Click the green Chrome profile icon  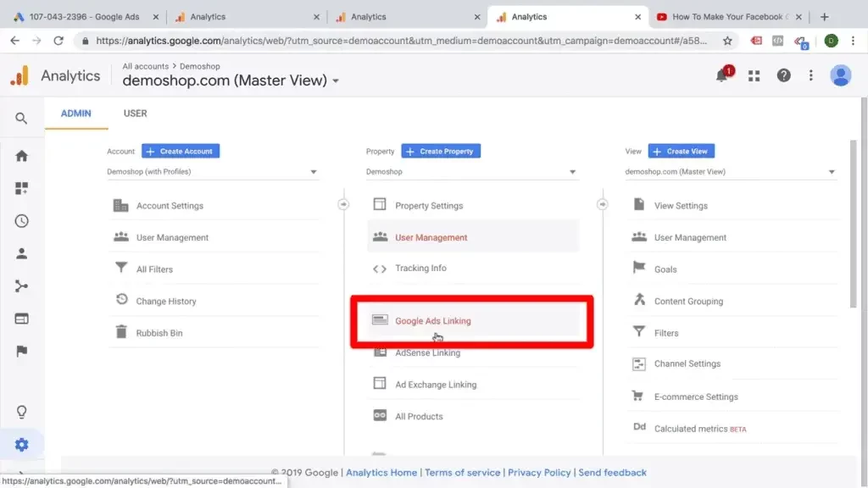tap(831, 41)
